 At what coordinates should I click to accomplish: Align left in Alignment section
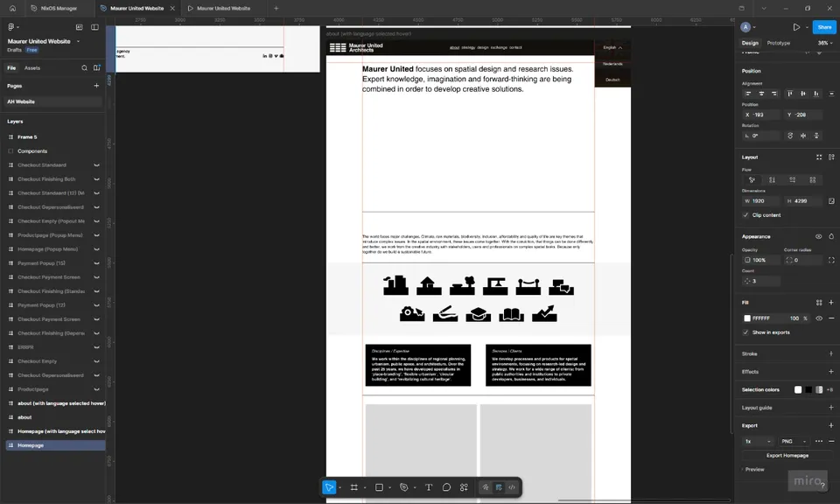[x=748, y=94]
